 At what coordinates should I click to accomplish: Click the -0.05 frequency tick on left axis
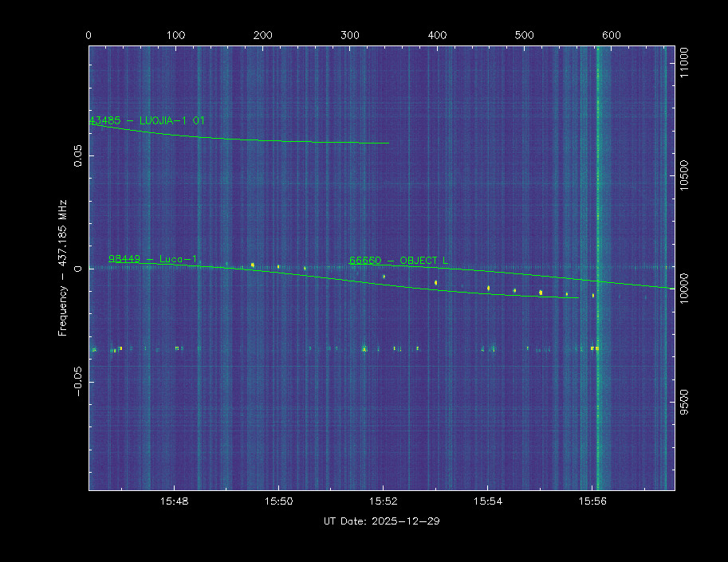[78, 381]
